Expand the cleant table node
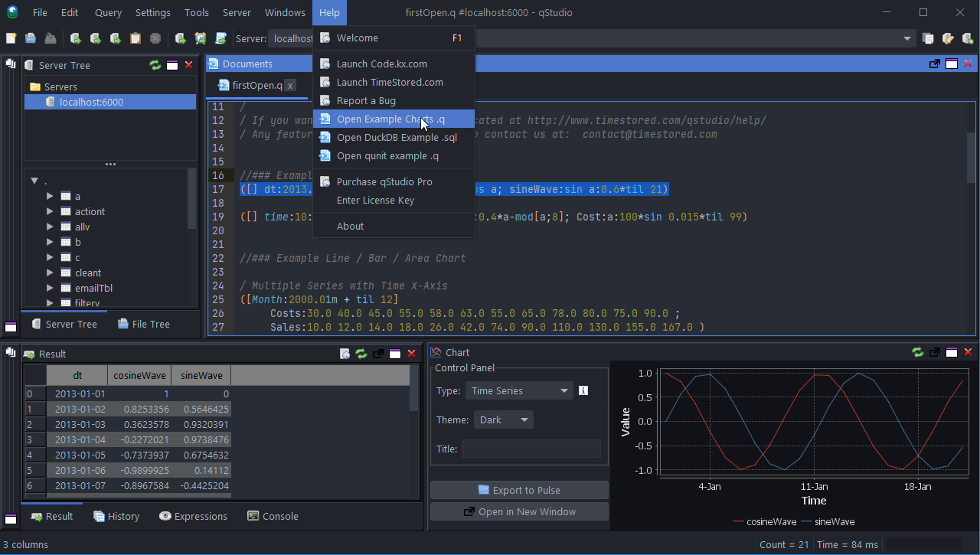Image resolution: width=980 pixels, height=555 pixels. [x=50, y=273]
